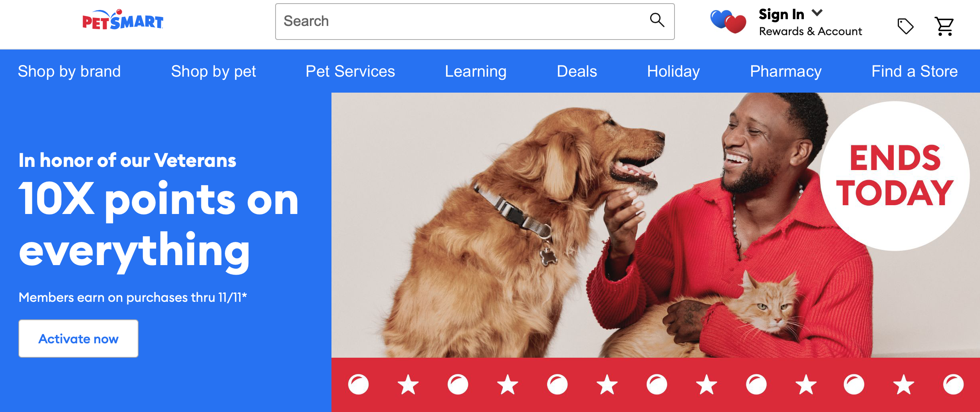The width and height of the screenshot is (980, 412).
Task: Click the price tag deals icon
Action: click(x=905, y=26)
